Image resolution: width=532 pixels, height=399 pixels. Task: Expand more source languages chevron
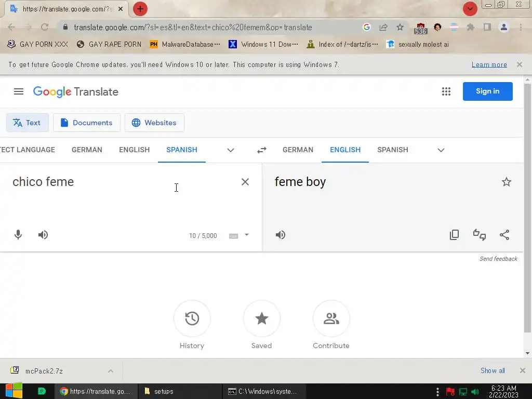coord(231,150)
